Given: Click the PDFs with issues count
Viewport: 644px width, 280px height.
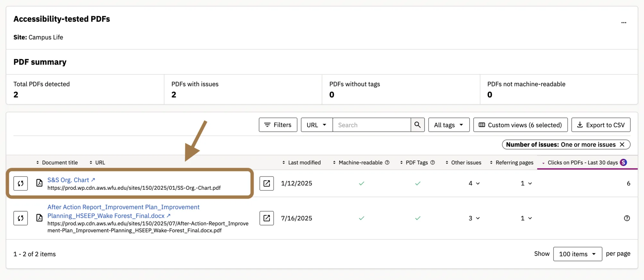Looking at the screenshot, I should click(x=174, y=95).
